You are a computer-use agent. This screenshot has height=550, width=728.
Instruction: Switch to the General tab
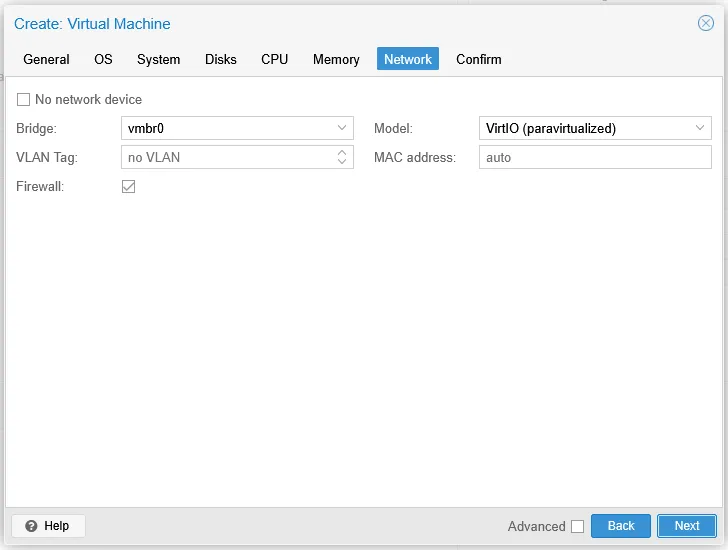[46, 59]
